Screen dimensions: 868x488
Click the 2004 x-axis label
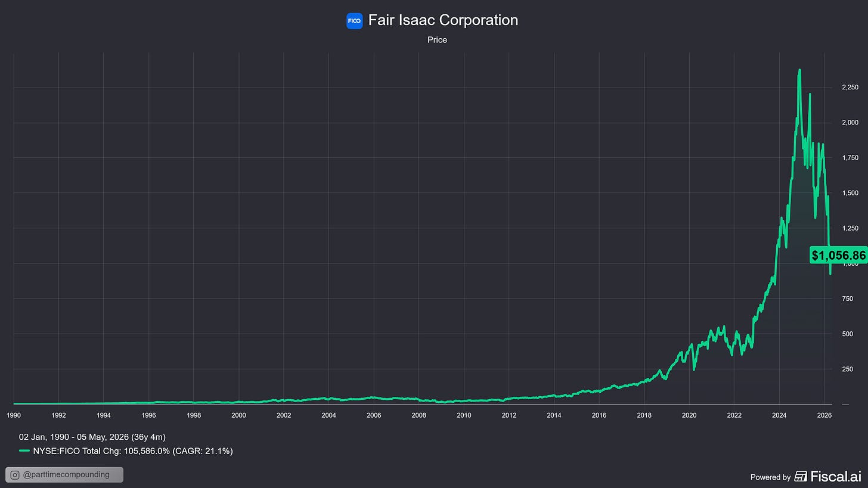[x=328, y=415]
